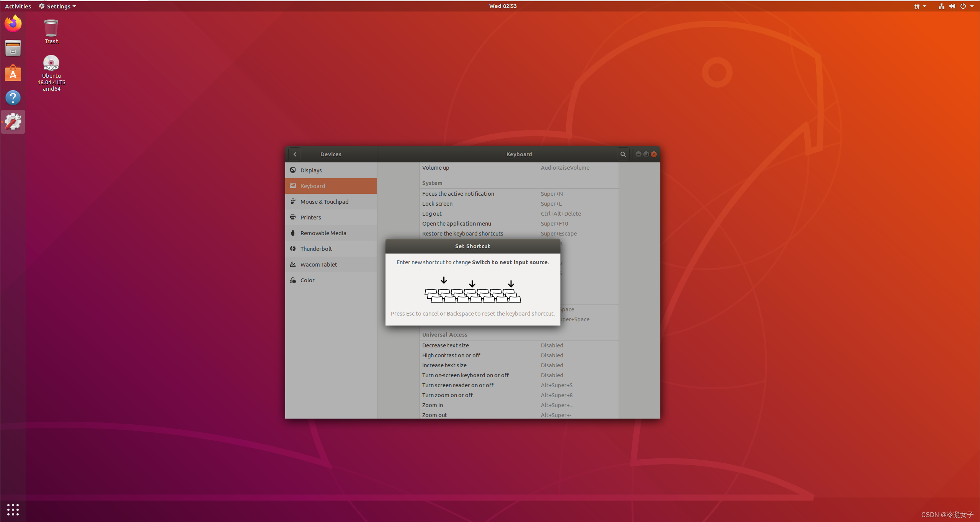Viewport: 980px width, 522px height.
Task: Open Mouse & Touchpad settings
Action: click(324, 201)
